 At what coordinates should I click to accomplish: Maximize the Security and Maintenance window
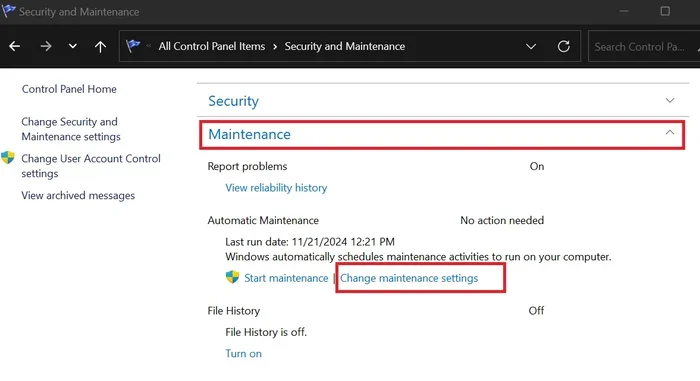click(x=665, y=11)
